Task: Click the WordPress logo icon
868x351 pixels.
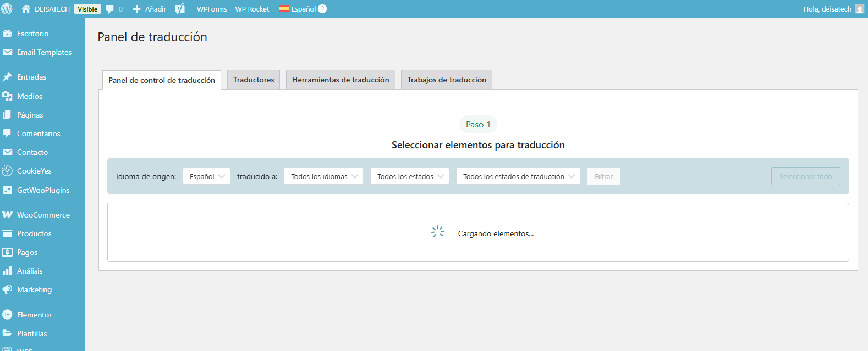Action: point(7,9)
